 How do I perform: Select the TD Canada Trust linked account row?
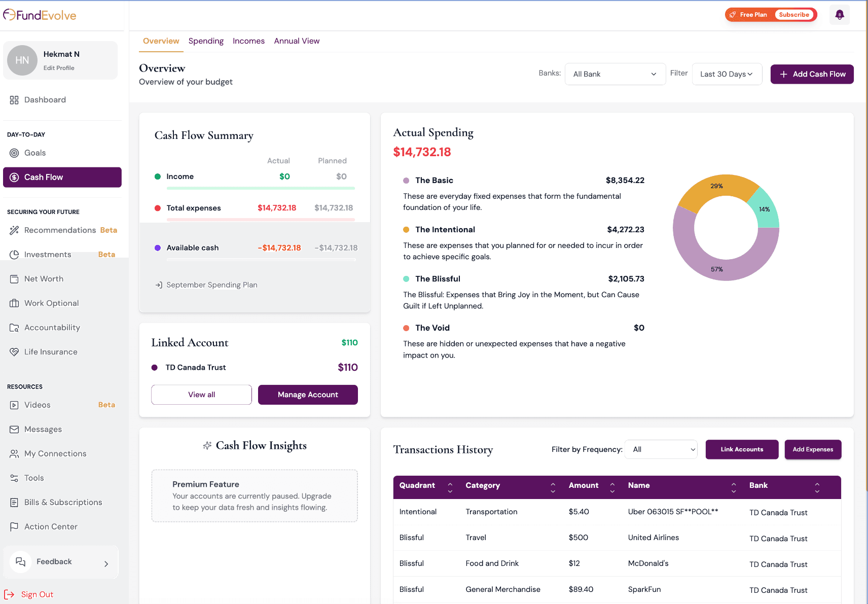(x=255, y=368)
